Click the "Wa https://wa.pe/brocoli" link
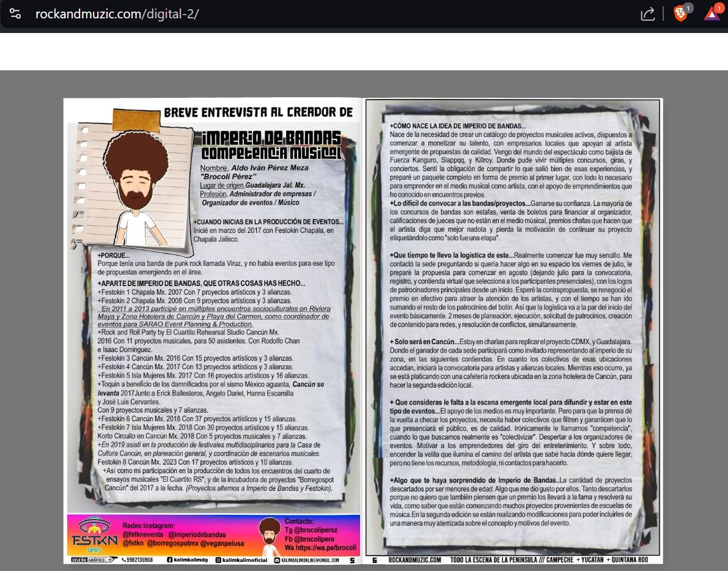 320,548
